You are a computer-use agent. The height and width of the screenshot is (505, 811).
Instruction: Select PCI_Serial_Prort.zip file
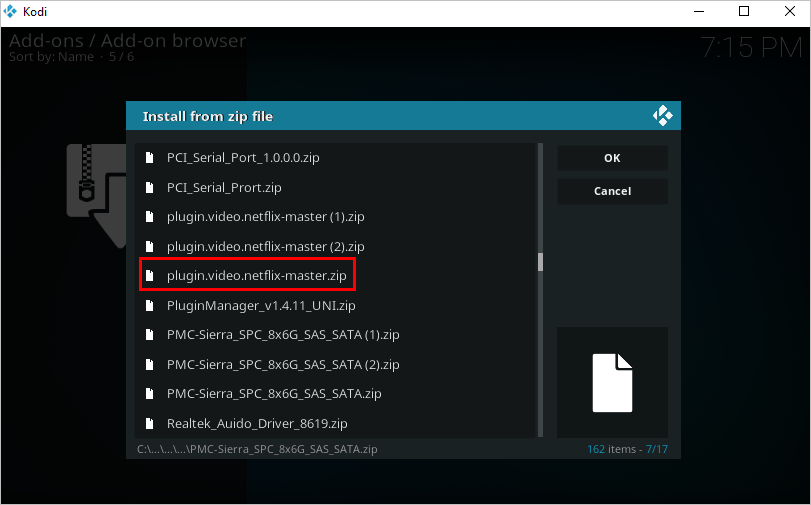pyautogui.click(x=336, y=187)
